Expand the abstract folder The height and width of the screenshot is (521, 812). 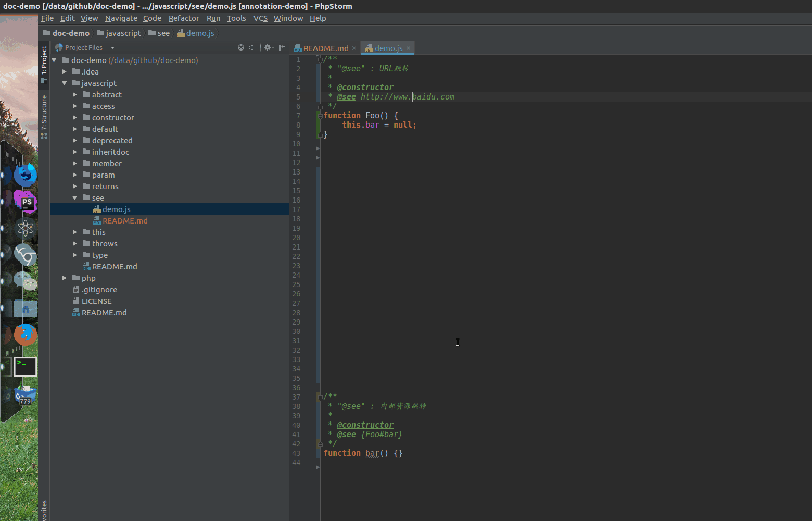(75, 95)
